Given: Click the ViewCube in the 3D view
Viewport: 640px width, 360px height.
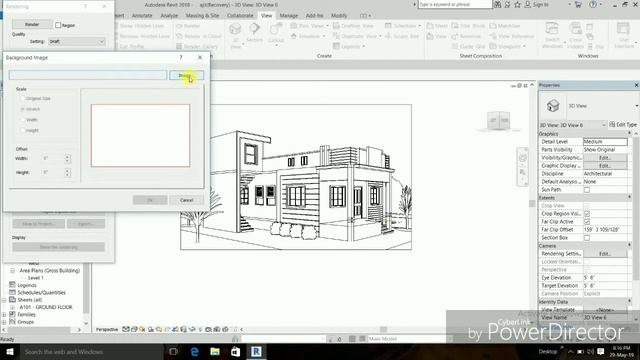Looking at the screenshot, I should coord(498,120).
